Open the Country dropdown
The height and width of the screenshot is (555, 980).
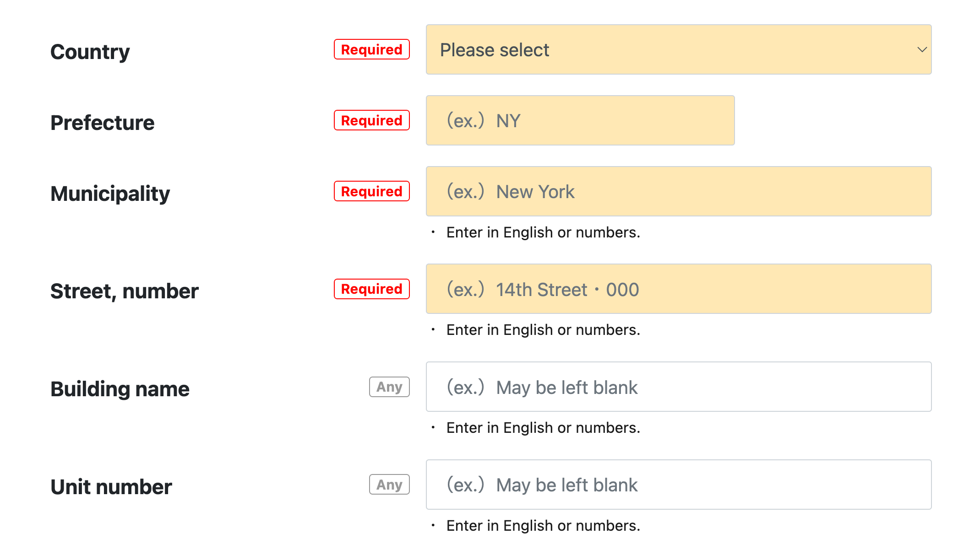(678, 49)
